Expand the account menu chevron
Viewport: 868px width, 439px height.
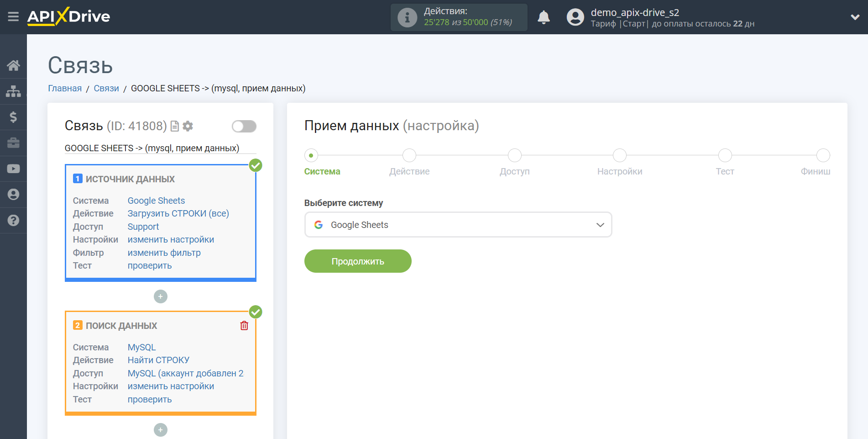pos(855,17)
